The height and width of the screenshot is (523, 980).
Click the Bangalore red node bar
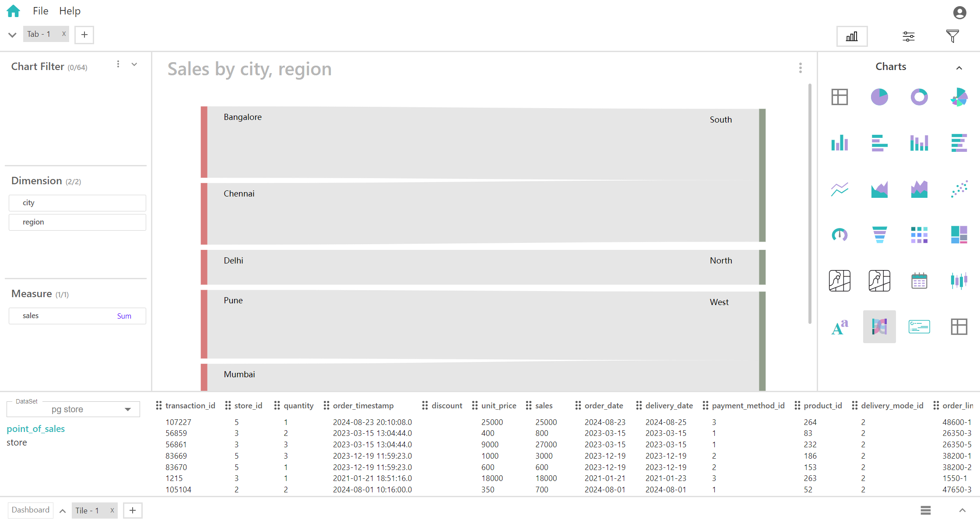[x=204, y=142]
